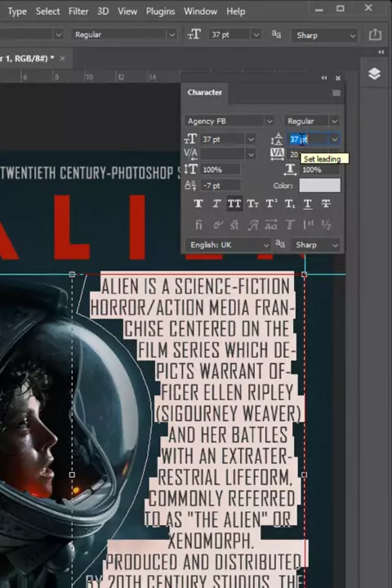Close the floating Character panel
The height and width of the screenshot is (588, 392).
pyautogui.click(x=338, y=78)
